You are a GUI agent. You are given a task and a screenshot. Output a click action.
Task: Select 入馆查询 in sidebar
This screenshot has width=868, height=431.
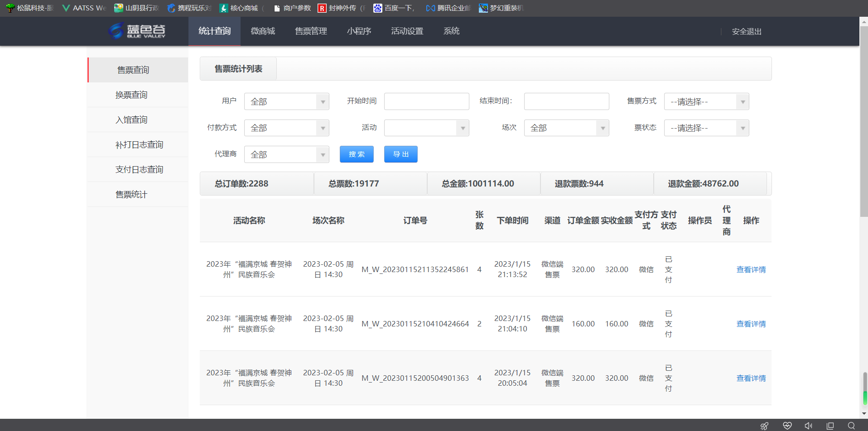tap(138, 120)
